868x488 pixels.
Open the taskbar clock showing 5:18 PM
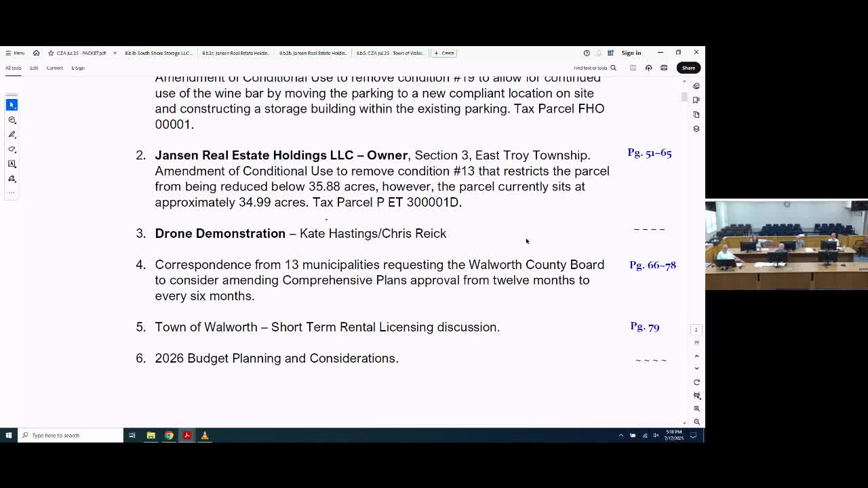(674, 435)
